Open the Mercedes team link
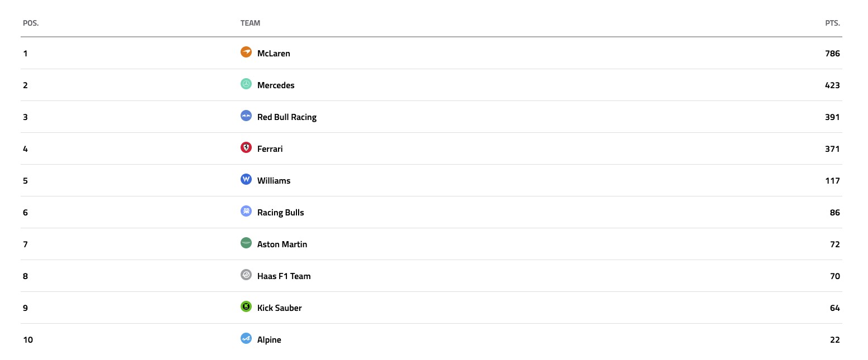868x360 pixels. 276,85
